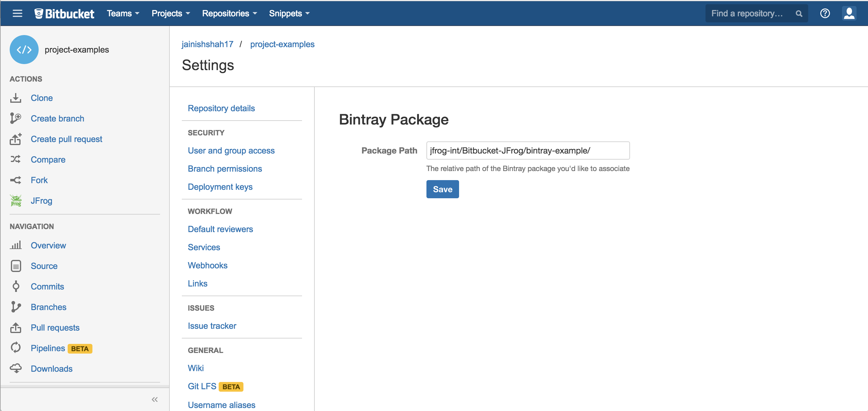Viewport: 868px width, 411px height.
Task: Click the search magnifier icon
Action: point(799,14)
